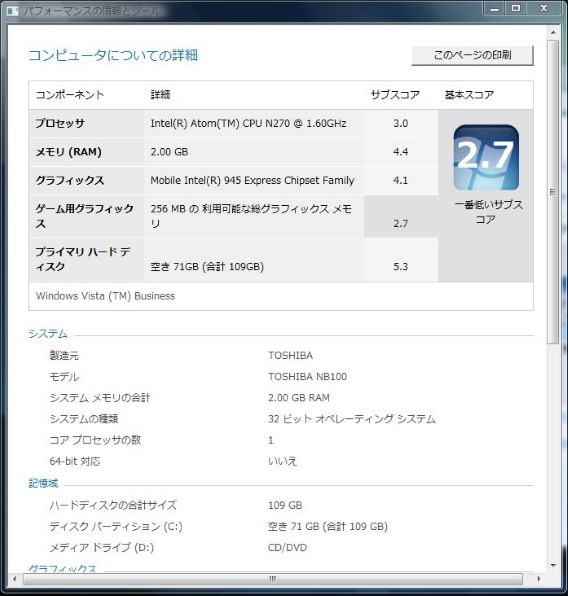
Task: Click the horizontal scrollbar thumb
Action: 273,579
